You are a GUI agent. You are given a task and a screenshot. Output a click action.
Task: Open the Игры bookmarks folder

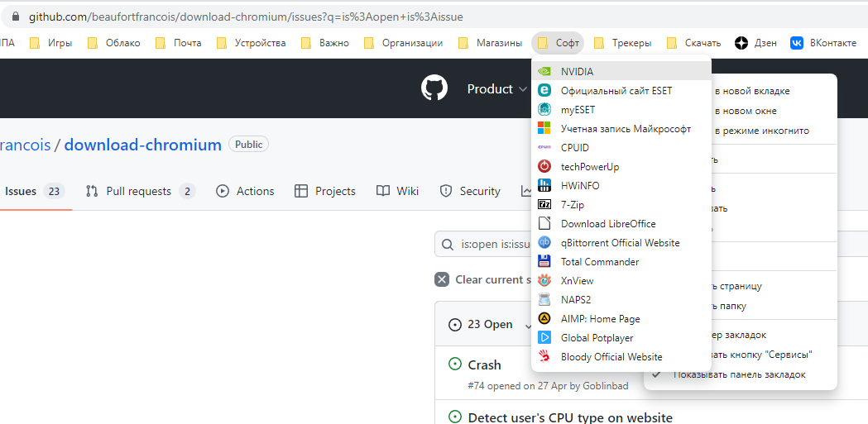(51, 43)
